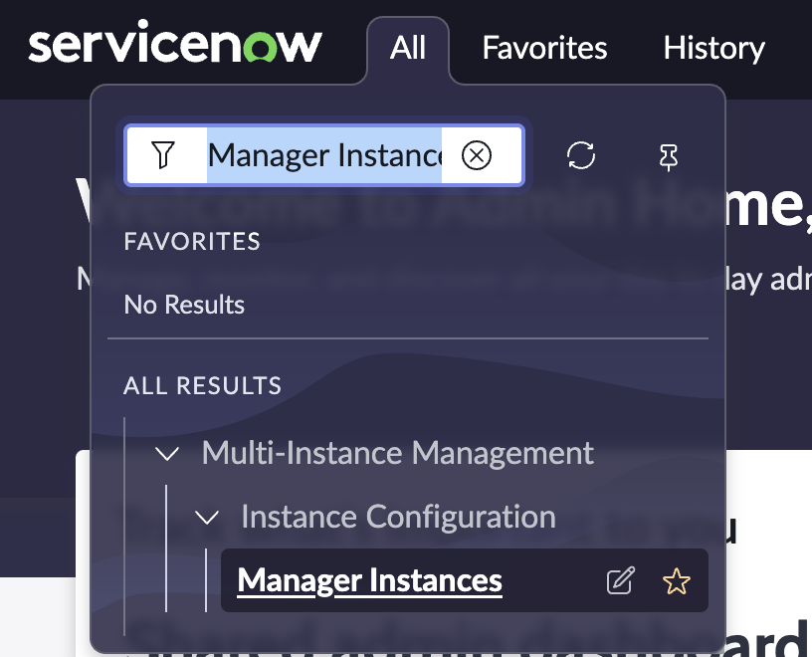Refresh the navigation menu
812x657 pixels.
click(581, 155)
